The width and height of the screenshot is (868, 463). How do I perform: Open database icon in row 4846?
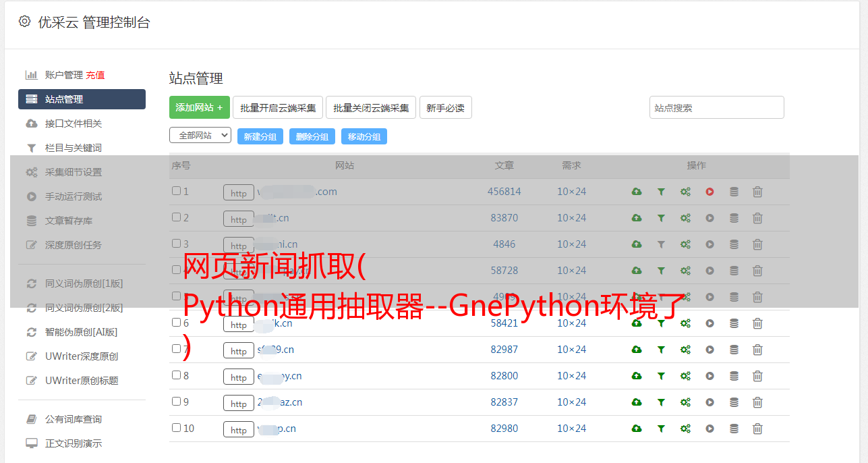tap(734, 244)
